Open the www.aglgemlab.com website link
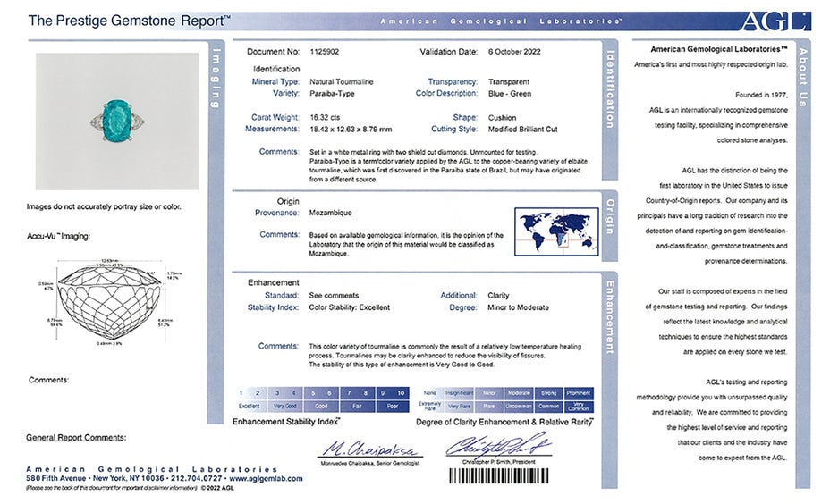The width and height of the screenshot is (830, 504). point(266,479)
